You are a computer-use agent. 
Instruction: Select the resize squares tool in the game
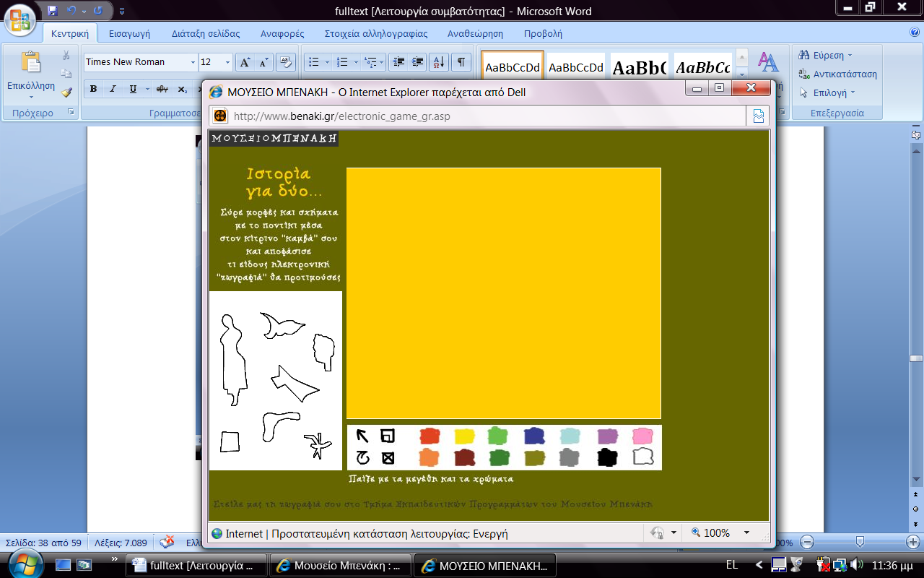(x=388, y=436)
